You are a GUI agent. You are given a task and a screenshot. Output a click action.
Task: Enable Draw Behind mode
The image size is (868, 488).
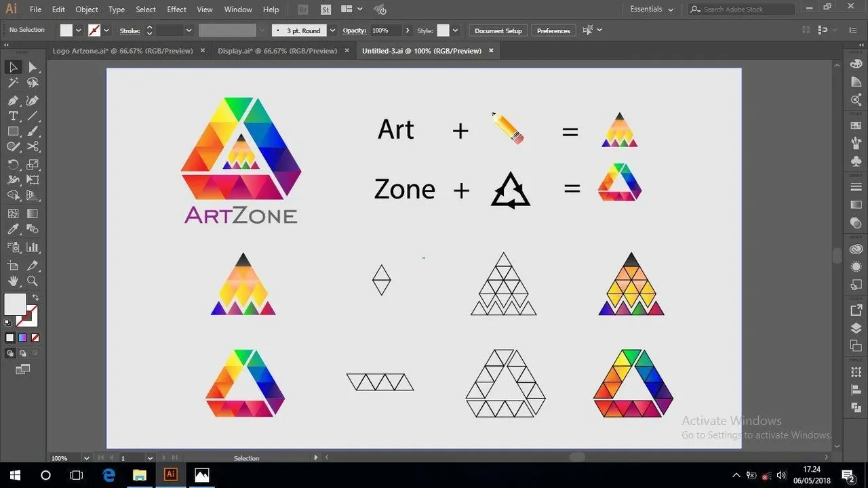(x=22, y=353)
